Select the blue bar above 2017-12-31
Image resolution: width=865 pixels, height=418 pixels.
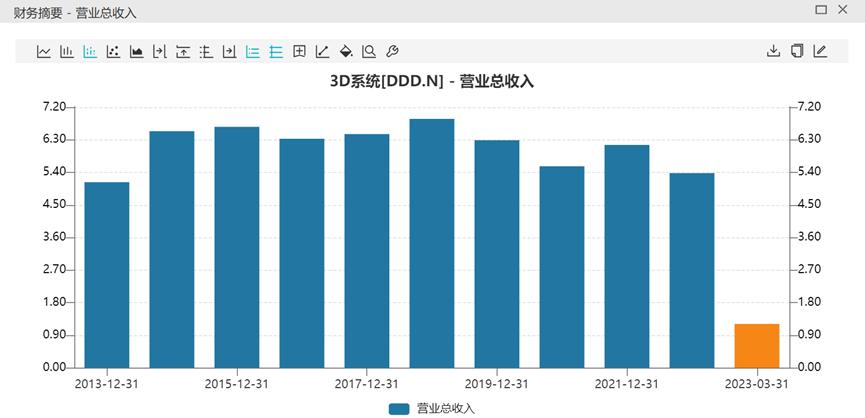point(366,251)
